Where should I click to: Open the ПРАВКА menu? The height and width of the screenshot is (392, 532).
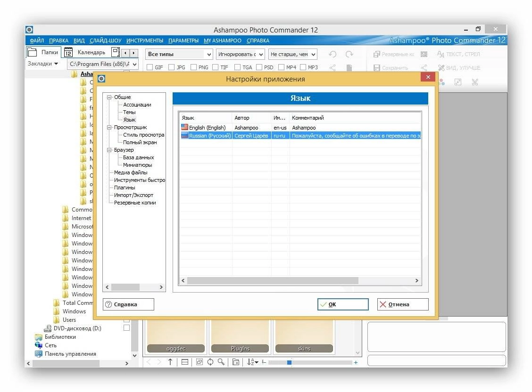click(58, 41)
